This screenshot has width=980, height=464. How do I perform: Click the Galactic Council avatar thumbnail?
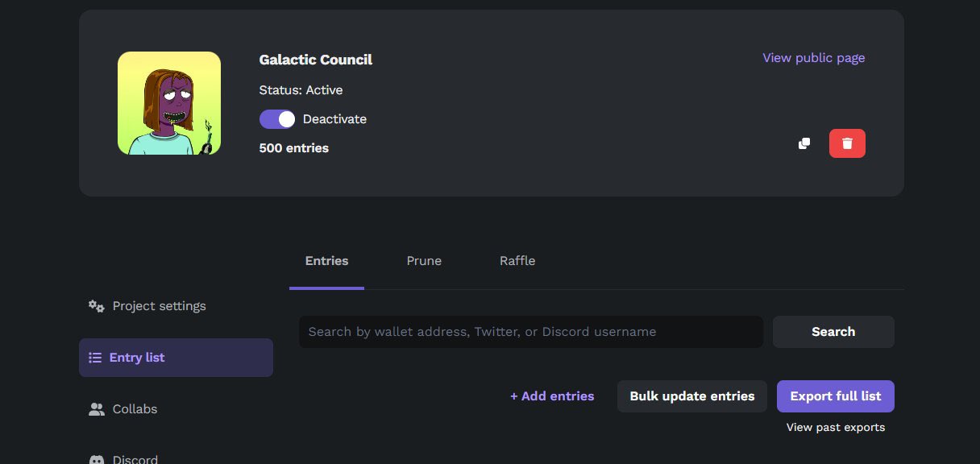169,103
